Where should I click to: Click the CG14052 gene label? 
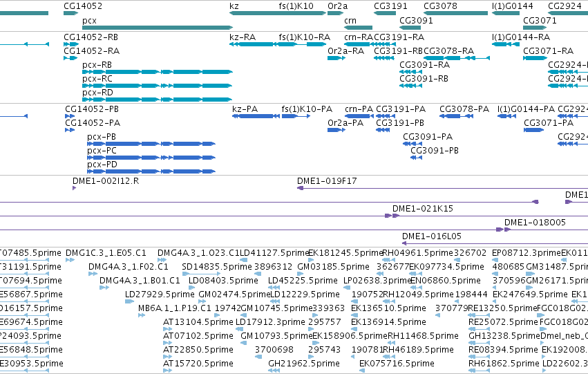pos(83,6)
